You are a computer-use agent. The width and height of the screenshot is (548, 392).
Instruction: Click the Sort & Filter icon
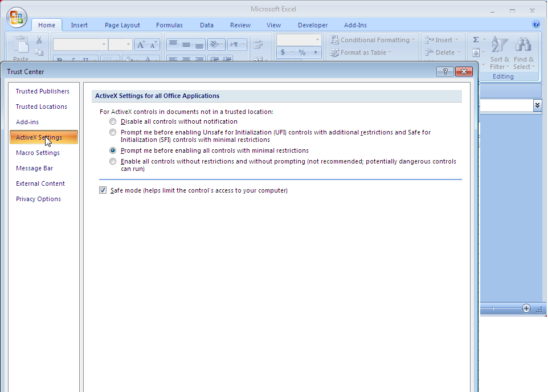click(x=500, y=45)
